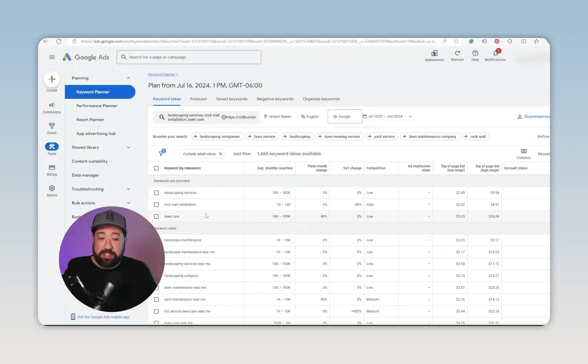The width and height of the screenshot is (588, 364).
Task: Expand the Shared library section
Action: [128, 147]
